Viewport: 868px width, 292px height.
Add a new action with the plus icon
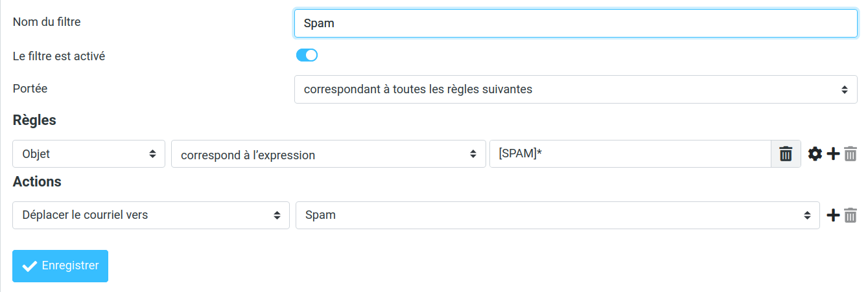click(x=833, y=215)
